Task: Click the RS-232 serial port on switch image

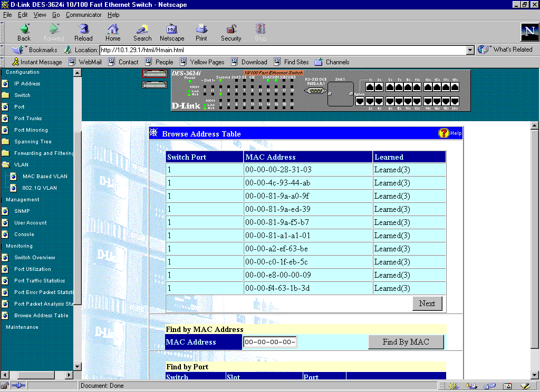Action: 315,90
